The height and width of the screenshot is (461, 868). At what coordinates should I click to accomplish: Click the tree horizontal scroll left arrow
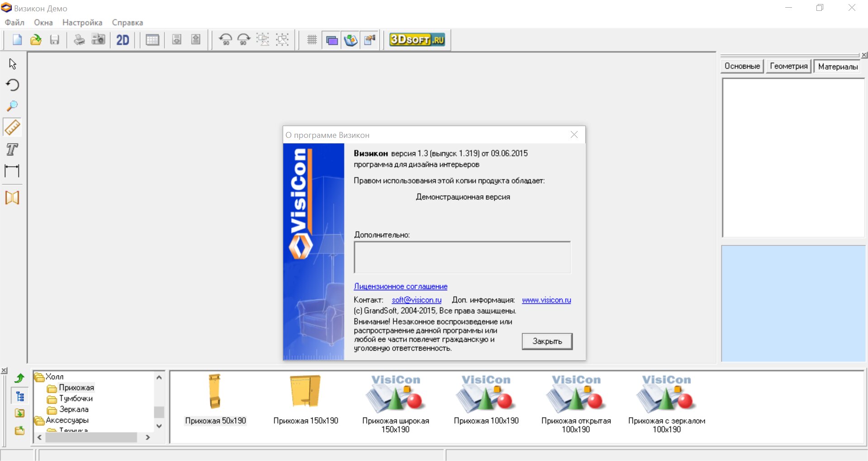coord(40,437)
